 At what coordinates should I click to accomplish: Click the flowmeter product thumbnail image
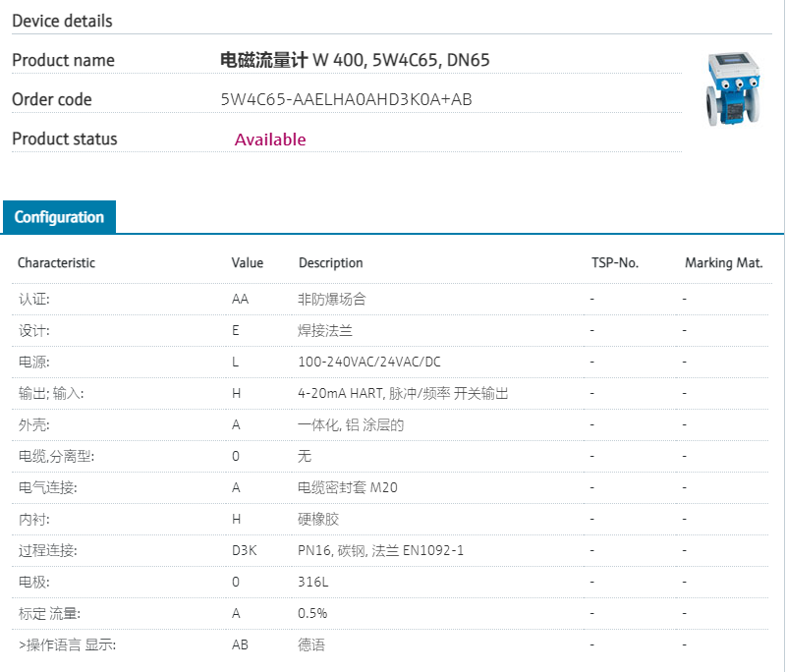[734, 92]
